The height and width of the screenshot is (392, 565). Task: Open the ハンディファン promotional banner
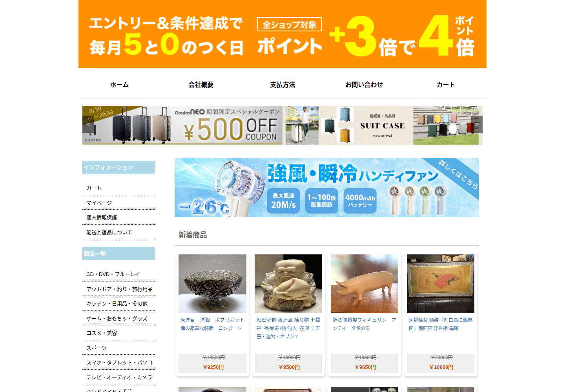tap(326, 187)
